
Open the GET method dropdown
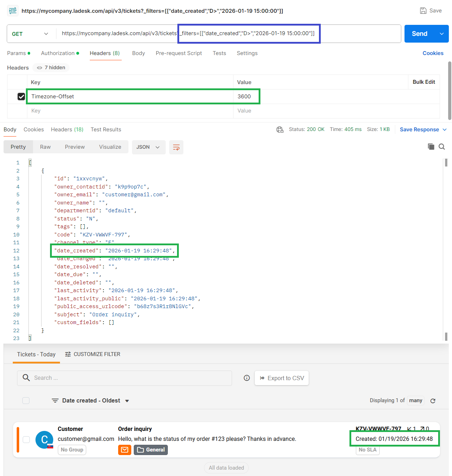point(30,34)
